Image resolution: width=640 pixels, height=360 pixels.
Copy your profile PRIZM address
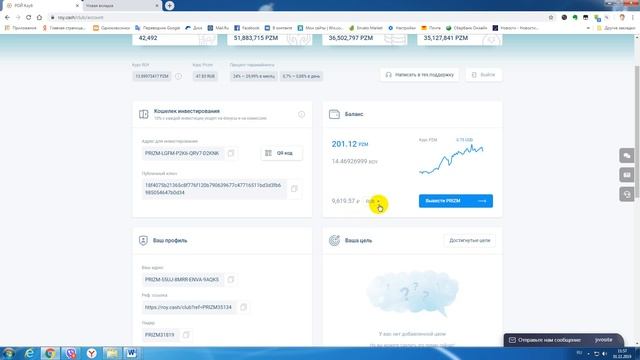click(231, 280)
